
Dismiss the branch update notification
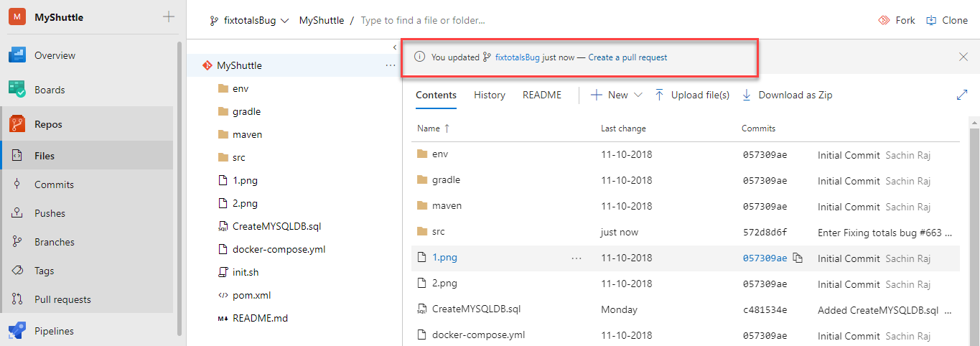(x=963, y=57)
